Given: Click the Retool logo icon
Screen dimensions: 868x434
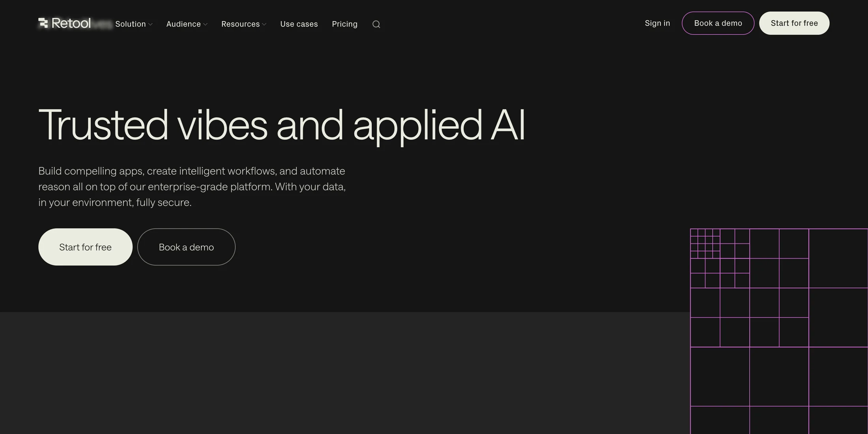Looking at the screenshot, I should click(x=43, y=23).
